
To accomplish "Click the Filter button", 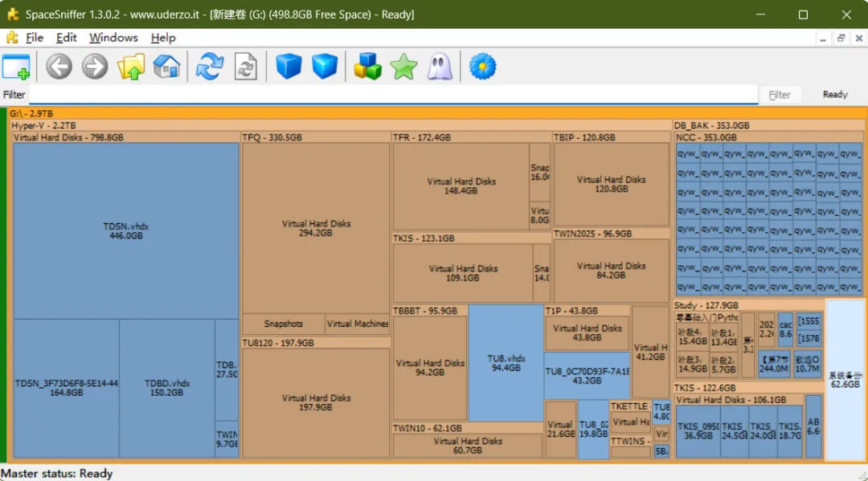I will 780,95.
